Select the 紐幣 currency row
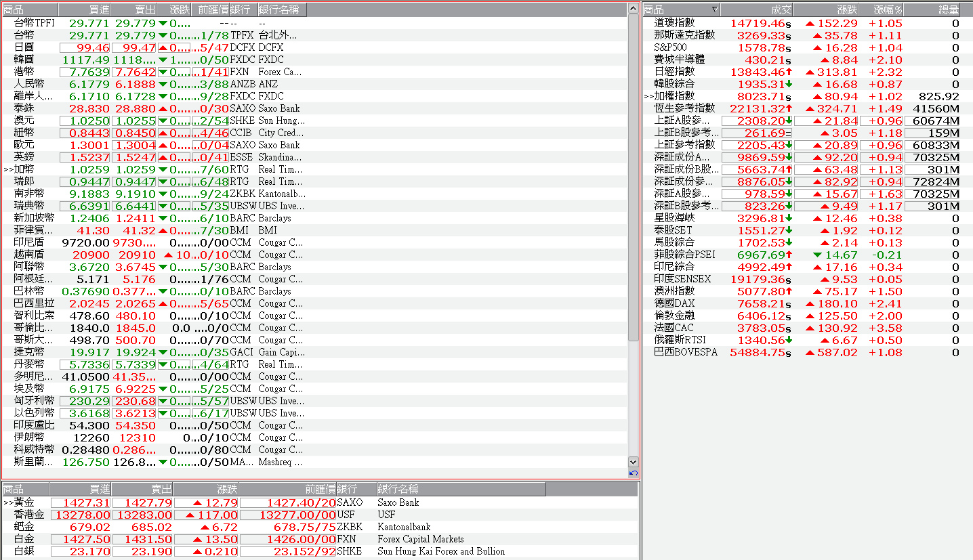The width and height of the screenshot is (973, 560). pos(315,133)
